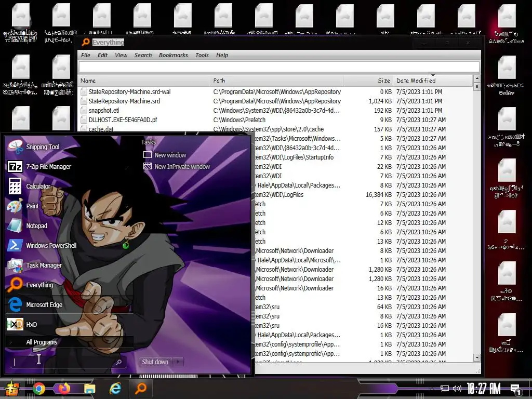Screen dimensions: 532x399
Task: Click the volume speaker tray icon
Action: [x=457, y=389]
